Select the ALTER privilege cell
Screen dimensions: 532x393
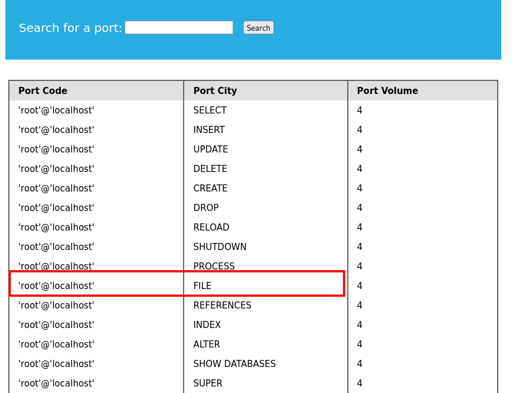coord(207,345)
